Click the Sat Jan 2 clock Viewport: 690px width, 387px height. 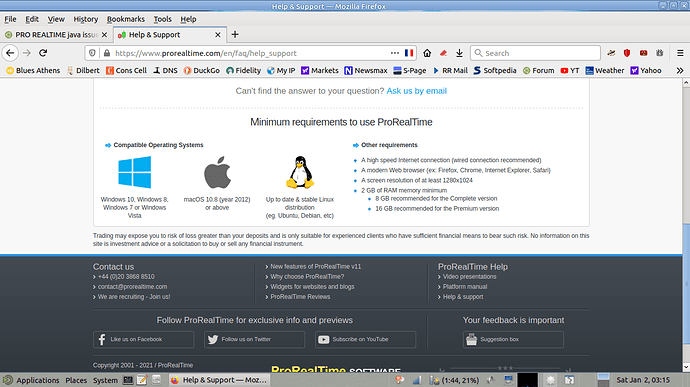(x=643, y=380)
